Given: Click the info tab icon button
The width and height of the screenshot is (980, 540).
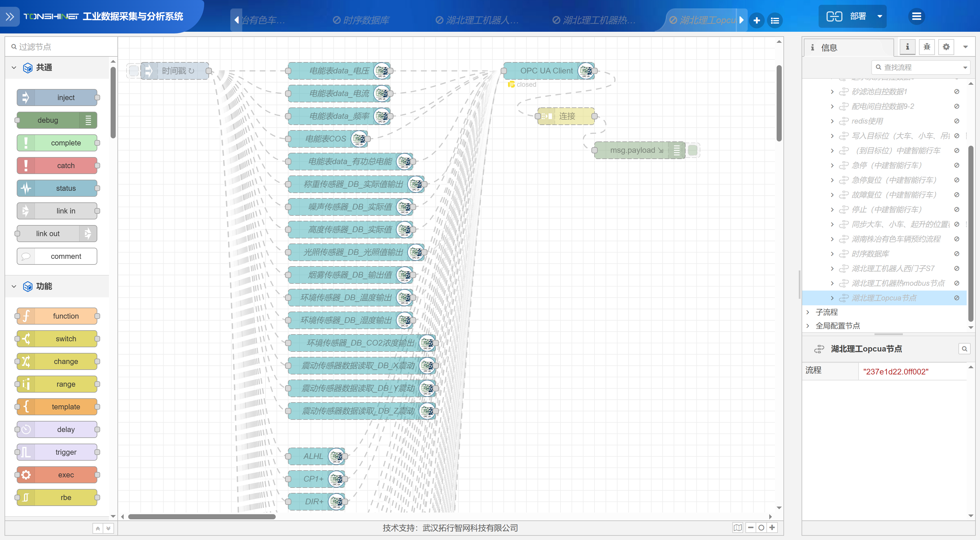Looking at the screenshot, I should 907,47.
